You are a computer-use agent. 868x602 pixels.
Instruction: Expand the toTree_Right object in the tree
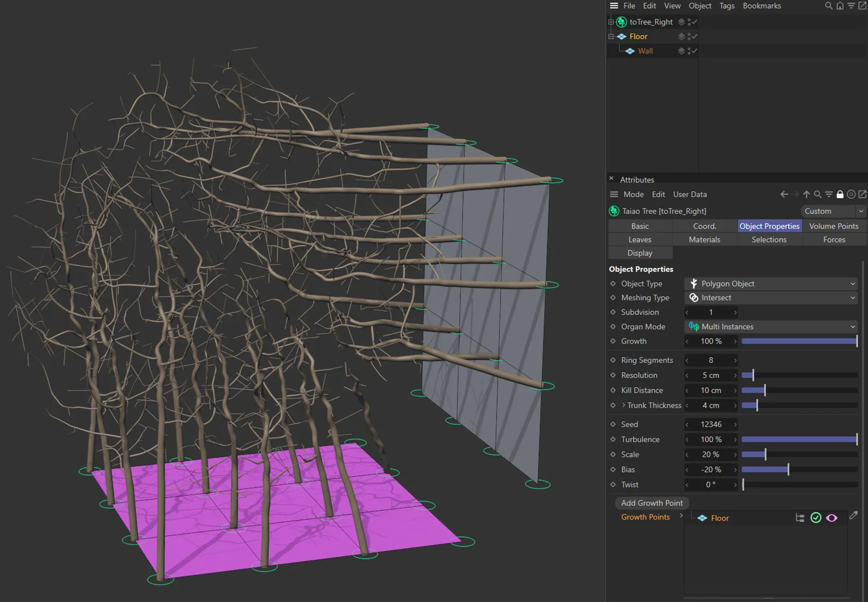coord(611,22)
